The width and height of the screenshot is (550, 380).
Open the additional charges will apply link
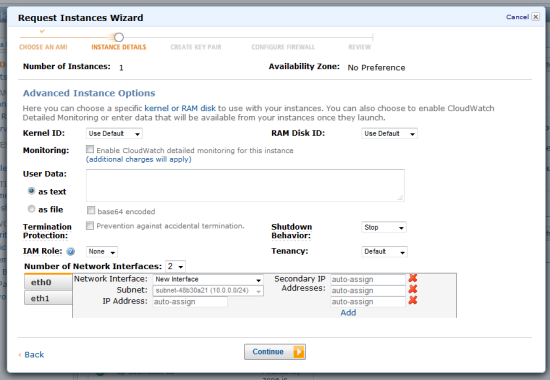click(x=139, y=159)
